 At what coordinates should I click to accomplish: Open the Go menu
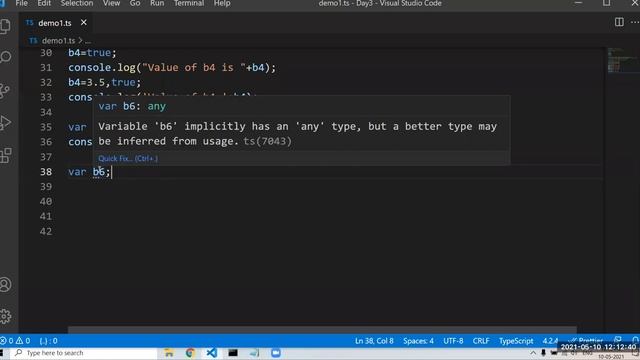point(135,3)
